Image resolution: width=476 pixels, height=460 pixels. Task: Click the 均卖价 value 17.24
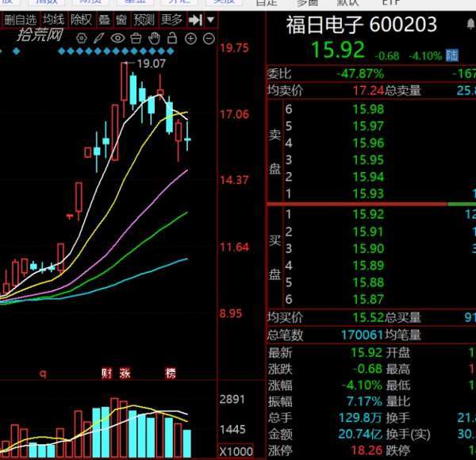click(369, 90)
